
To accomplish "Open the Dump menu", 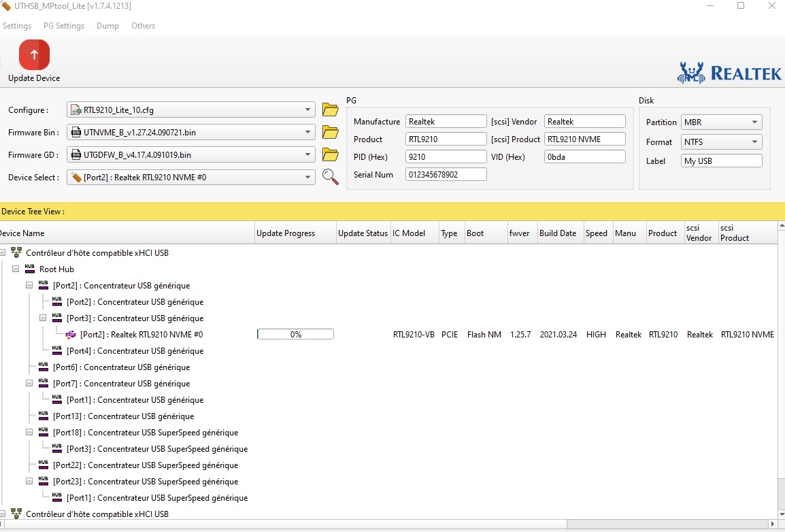I will click(107, 26).
